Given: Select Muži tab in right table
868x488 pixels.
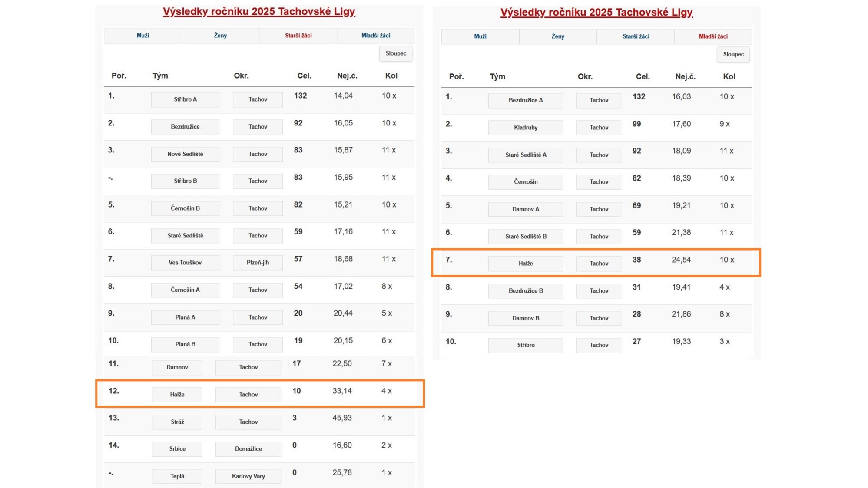Looking at the screenshot, I should click(480, 36).
